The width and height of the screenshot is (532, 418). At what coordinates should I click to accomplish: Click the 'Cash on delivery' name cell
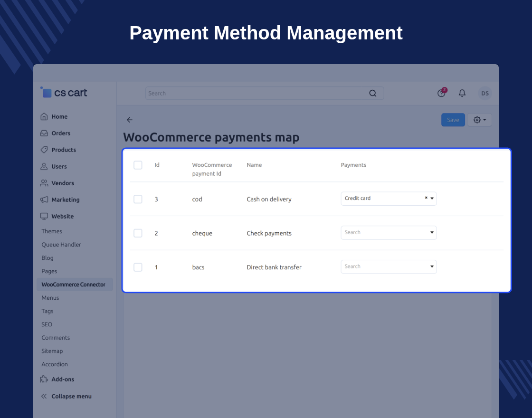(x=269, y=199)
